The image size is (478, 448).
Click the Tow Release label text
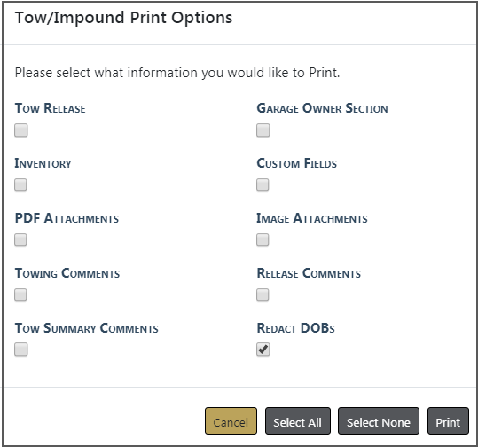tap(50, 108)
